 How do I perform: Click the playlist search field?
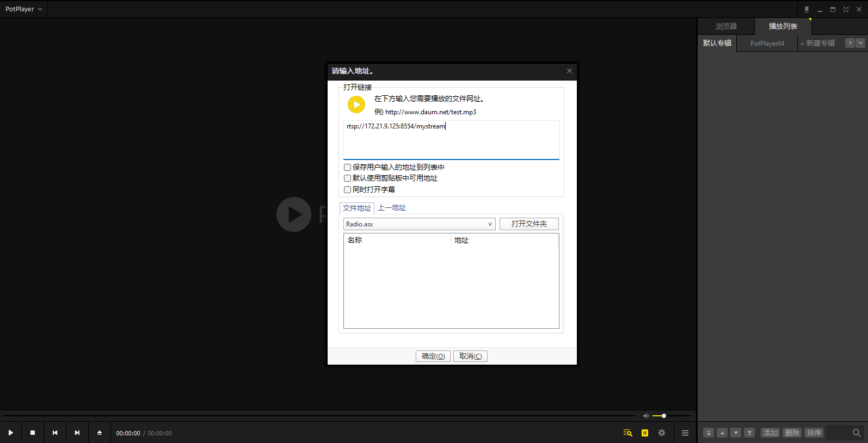[839, 433]
